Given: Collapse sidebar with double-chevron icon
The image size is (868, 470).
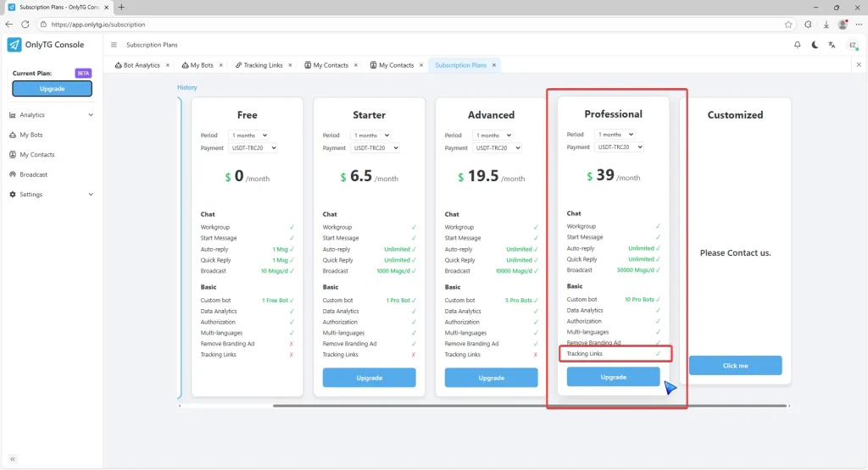Looking at the screenshot, I should pos(12,459).
